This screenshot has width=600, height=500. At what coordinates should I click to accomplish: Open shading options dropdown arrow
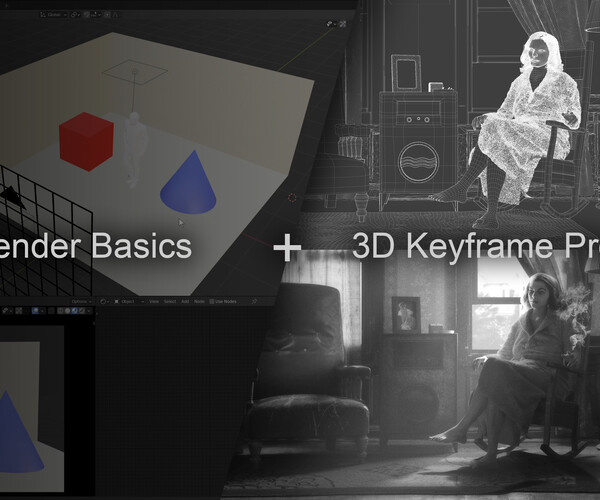click(89, 311)
